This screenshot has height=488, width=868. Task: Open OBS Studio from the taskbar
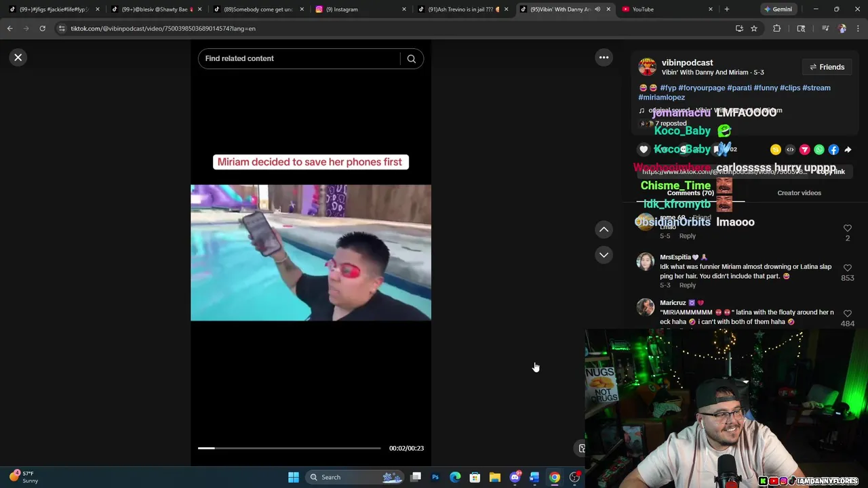[574, 477]
